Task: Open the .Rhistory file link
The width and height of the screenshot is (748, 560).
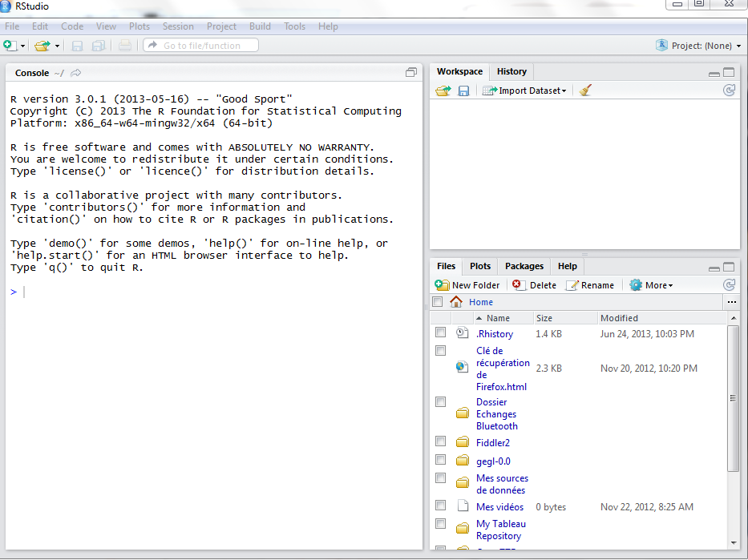Action: [x=495, y=333]
